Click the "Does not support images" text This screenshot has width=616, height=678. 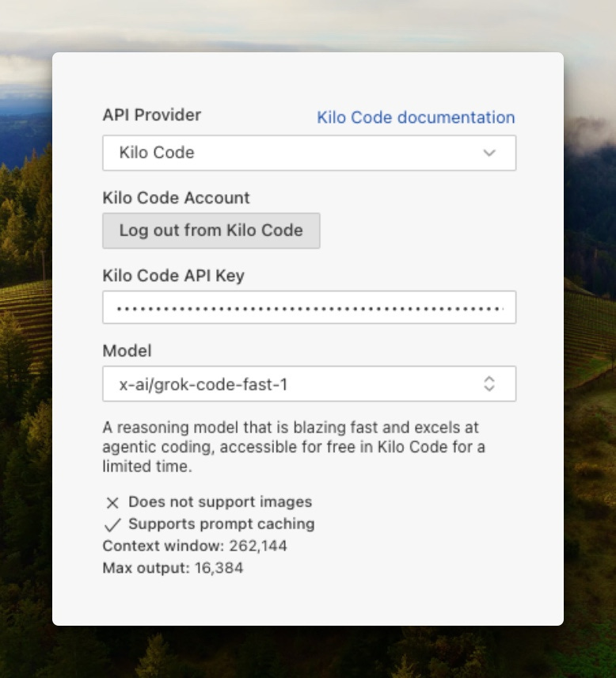[220, 502]
